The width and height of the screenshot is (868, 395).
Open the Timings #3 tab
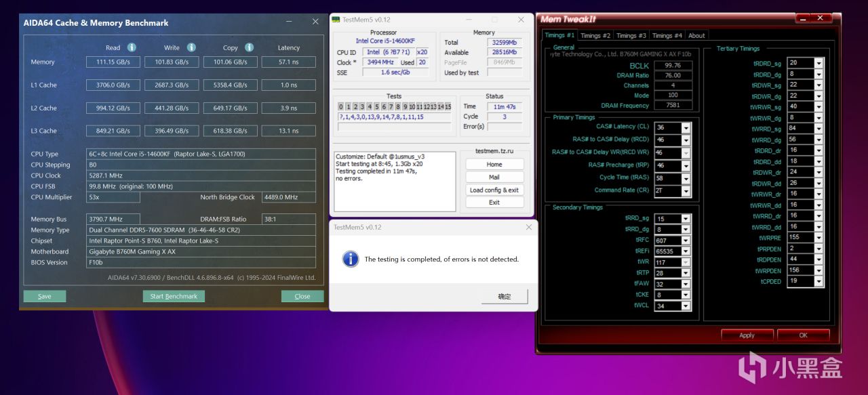pyautogui.click(x=631, y=35)
